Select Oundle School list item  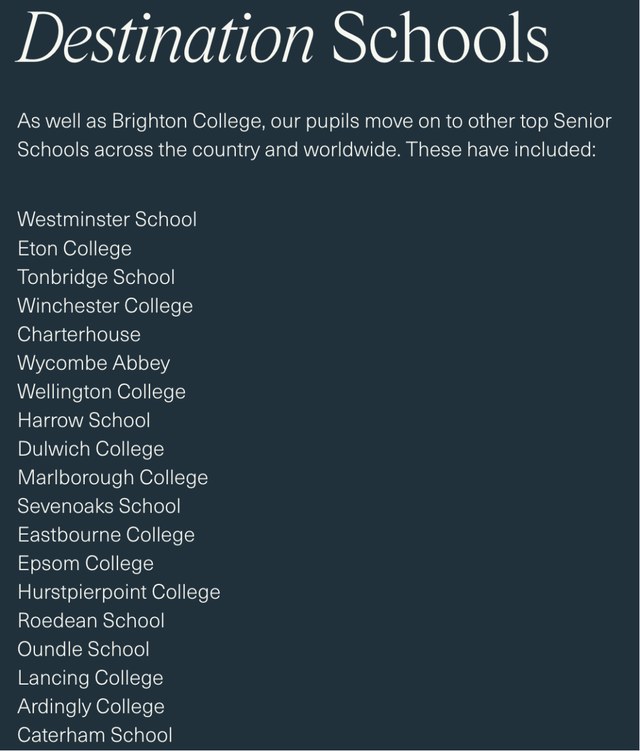(x=84, y=649)
